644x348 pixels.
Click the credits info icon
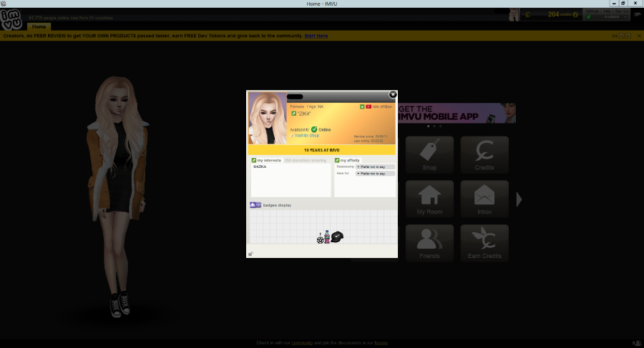point(575,15)
